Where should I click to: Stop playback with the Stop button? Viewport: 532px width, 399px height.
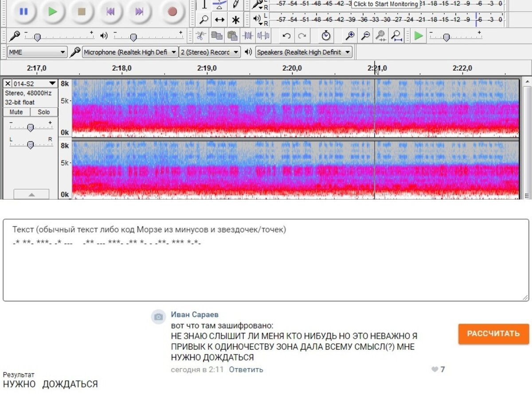click(x=82, y=12)
